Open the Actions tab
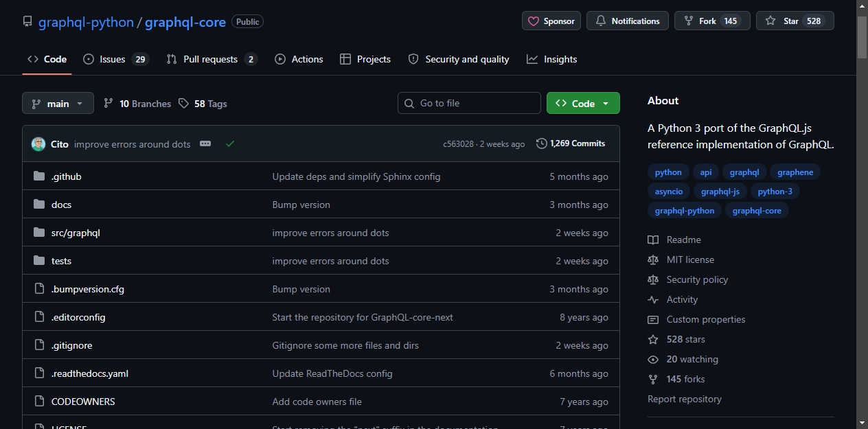This screenshot has width=868, height=429. click(299, 59)
